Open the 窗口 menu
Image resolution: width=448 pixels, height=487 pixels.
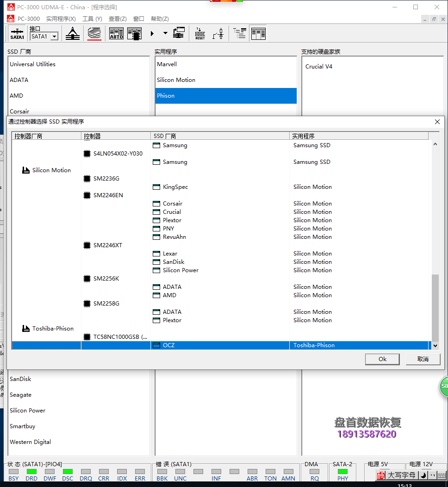click(139, 19)
